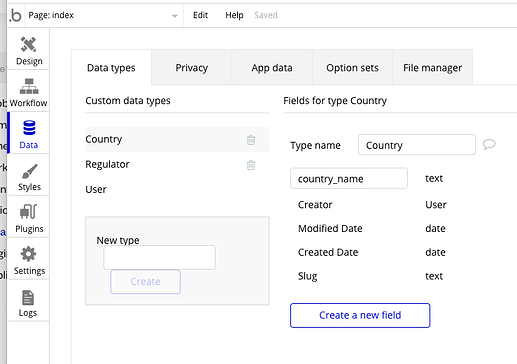Viewport: 517px width, 364px height.
Task: Switch to the Option sets tab
Action: tap(352, 68)
